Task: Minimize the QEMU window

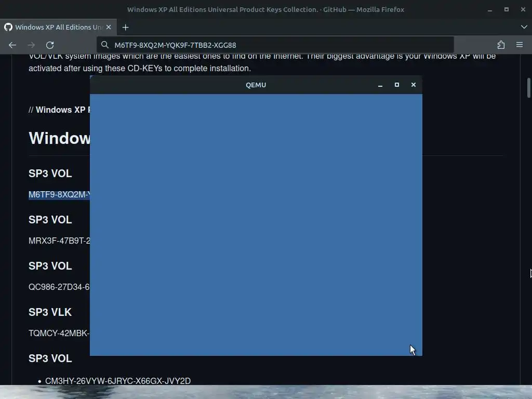Action: click(380, 85)
